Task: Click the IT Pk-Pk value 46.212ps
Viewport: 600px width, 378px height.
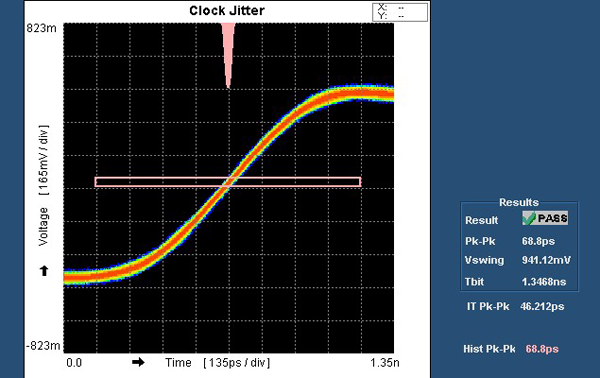Action: 542,306
